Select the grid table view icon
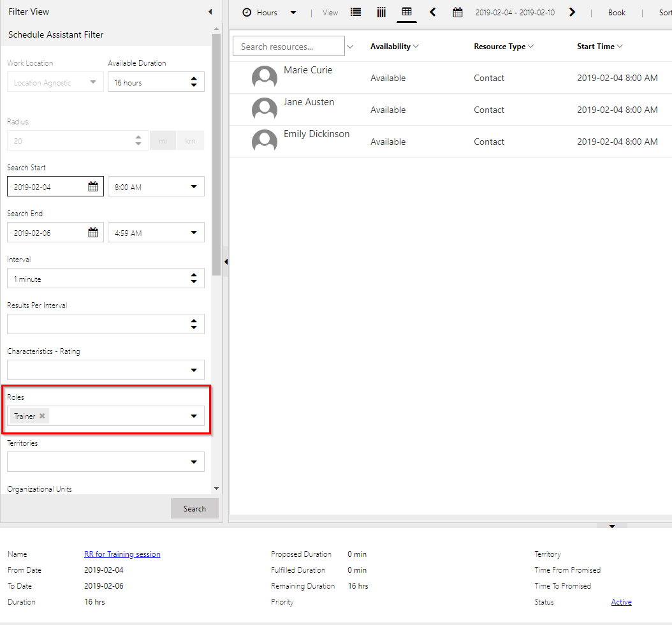 407,12
